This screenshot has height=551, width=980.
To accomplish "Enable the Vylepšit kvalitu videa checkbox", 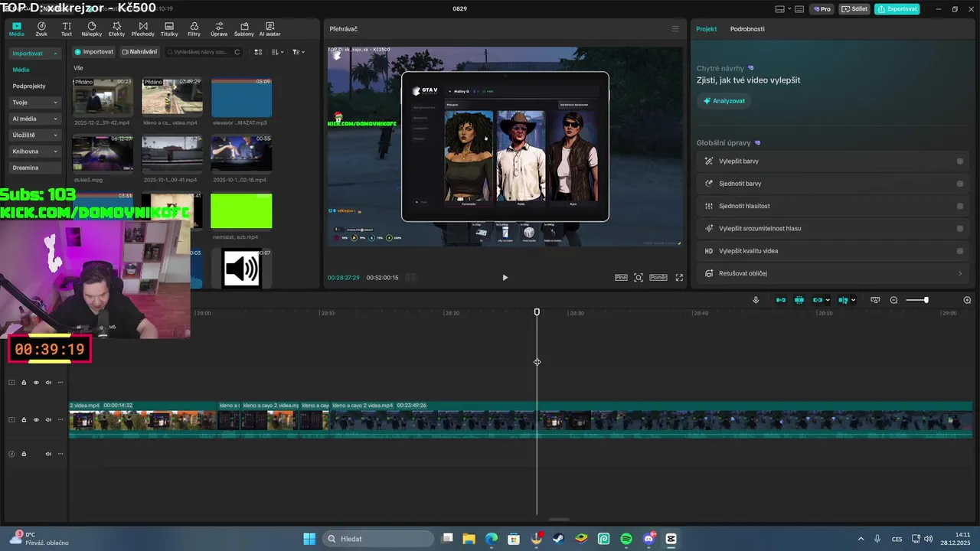I will pyautogui.click(x=960, y=251).
